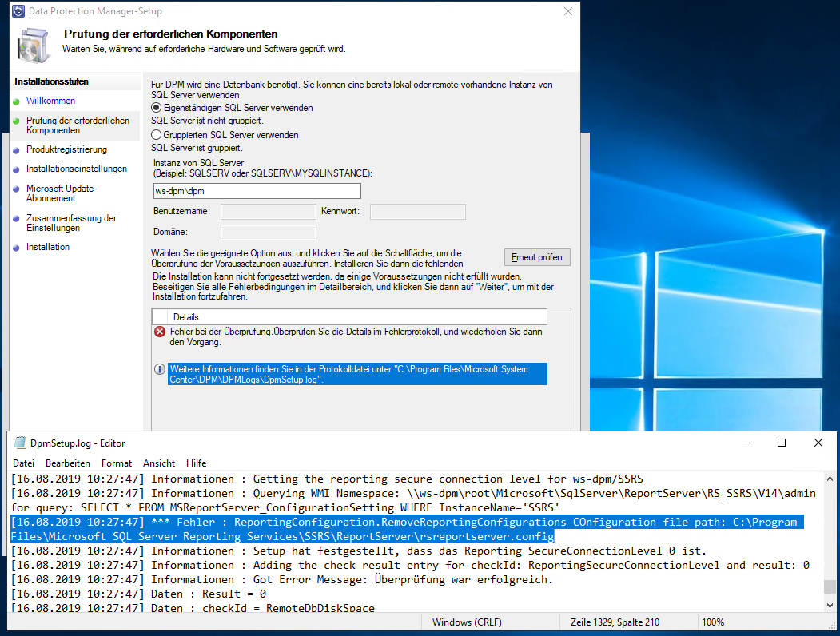This screenshot has height=636, width=840.
Task: Click the Editor scrollbar up arrow
Action: (x=830, y=479)
